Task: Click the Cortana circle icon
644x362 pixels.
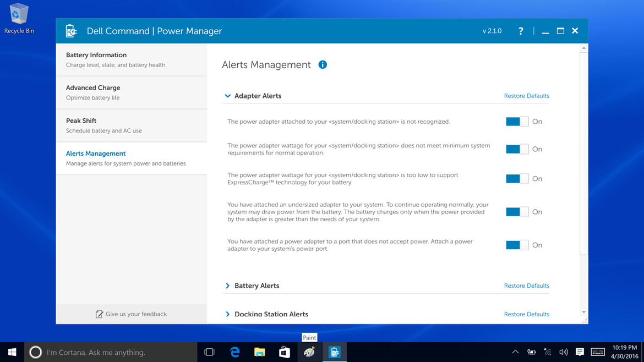Action: (x=35, y=352)
